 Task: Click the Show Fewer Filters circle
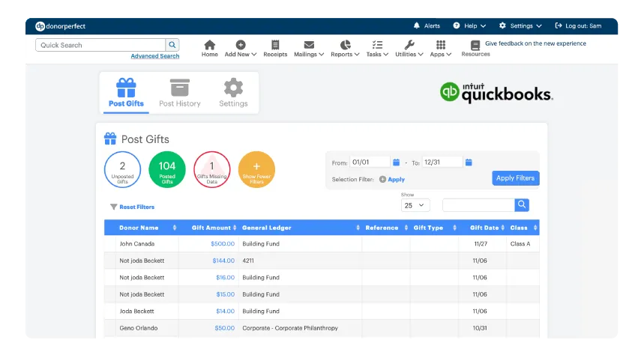(256, 169)
